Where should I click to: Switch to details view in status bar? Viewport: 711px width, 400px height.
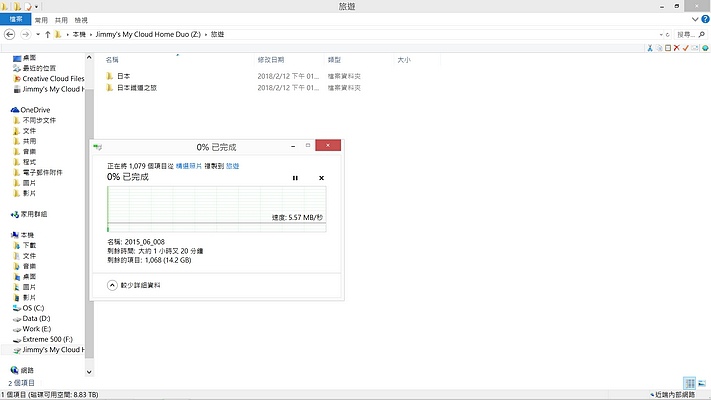coord(690,383)
